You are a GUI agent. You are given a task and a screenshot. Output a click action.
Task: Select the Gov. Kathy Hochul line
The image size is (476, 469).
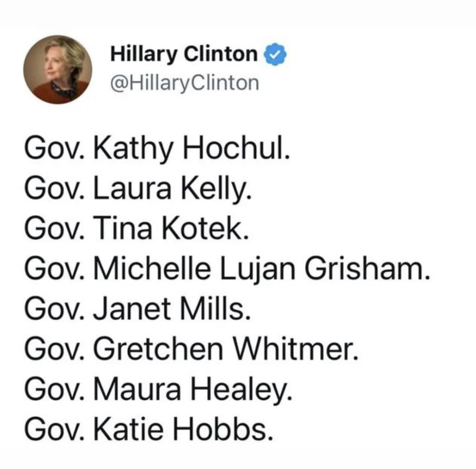click(x=157, y=149)
